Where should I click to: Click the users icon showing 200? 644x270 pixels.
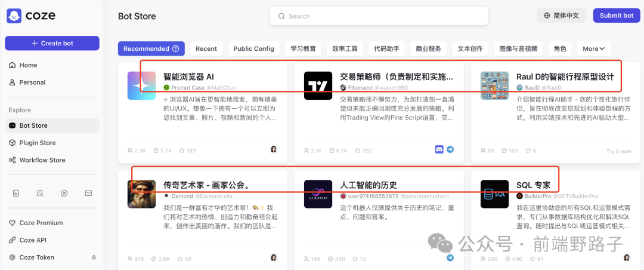(x=483, y=259)
